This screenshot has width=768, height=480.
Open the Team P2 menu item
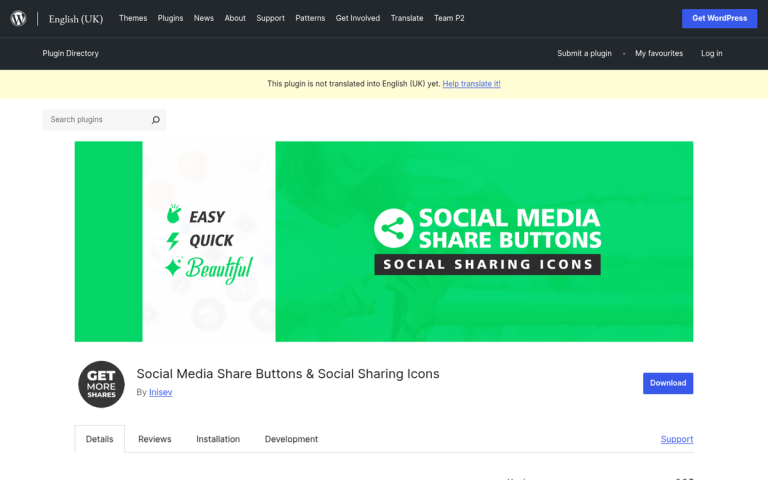[449, 18]
